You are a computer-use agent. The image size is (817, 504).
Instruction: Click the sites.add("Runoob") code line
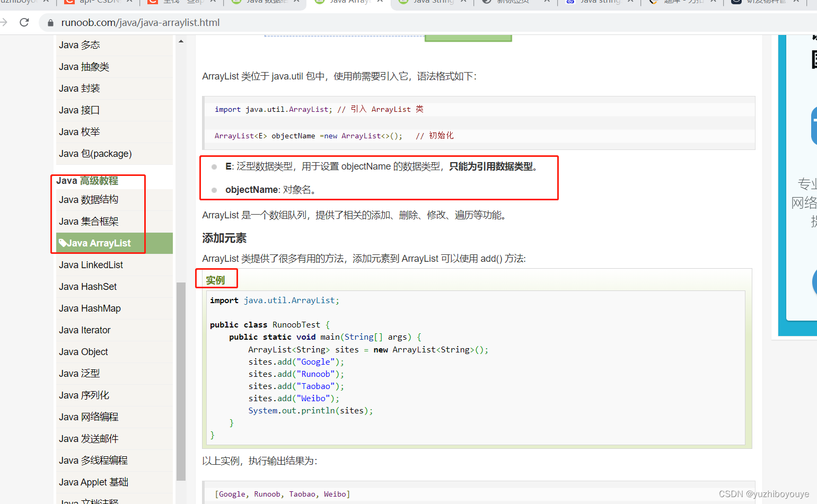click(296, 374)
